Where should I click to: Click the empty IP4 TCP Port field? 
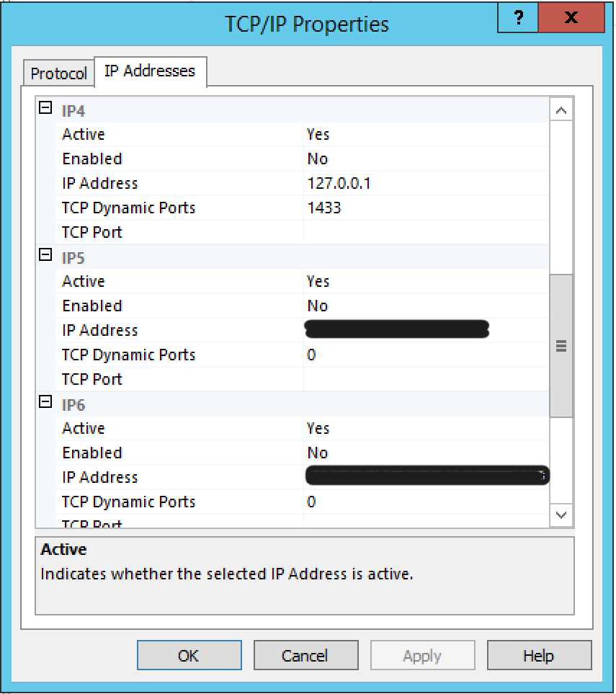[425, 233]
